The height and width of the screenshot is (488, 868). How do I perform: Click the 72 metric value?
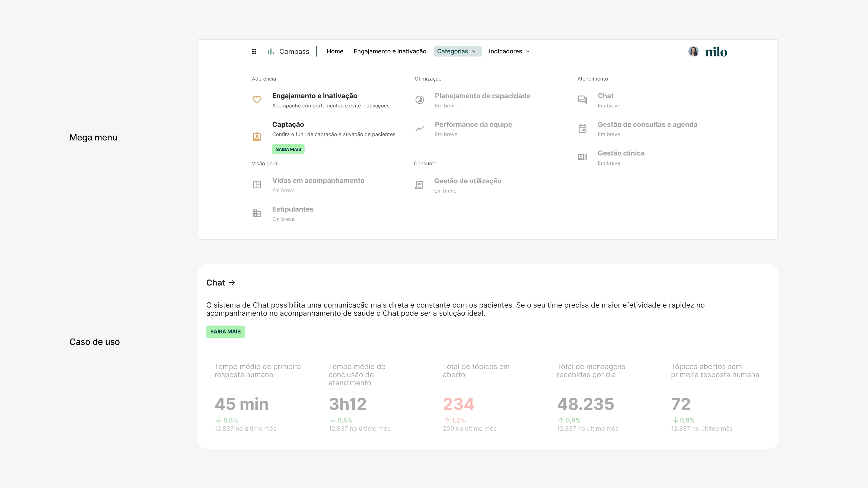tap(681, 404)
